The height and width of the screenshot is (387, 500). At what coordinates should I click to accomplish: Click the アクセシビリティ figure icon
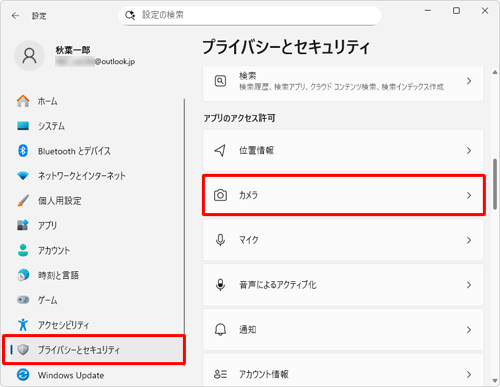point(23,325)
